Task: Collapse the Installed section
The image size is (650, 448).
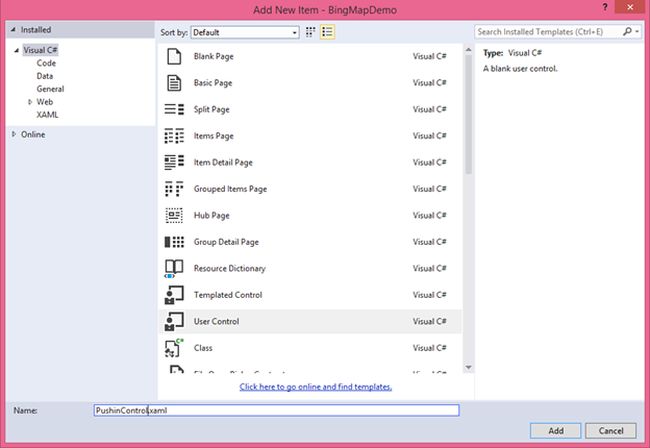Action: point(13,30)
